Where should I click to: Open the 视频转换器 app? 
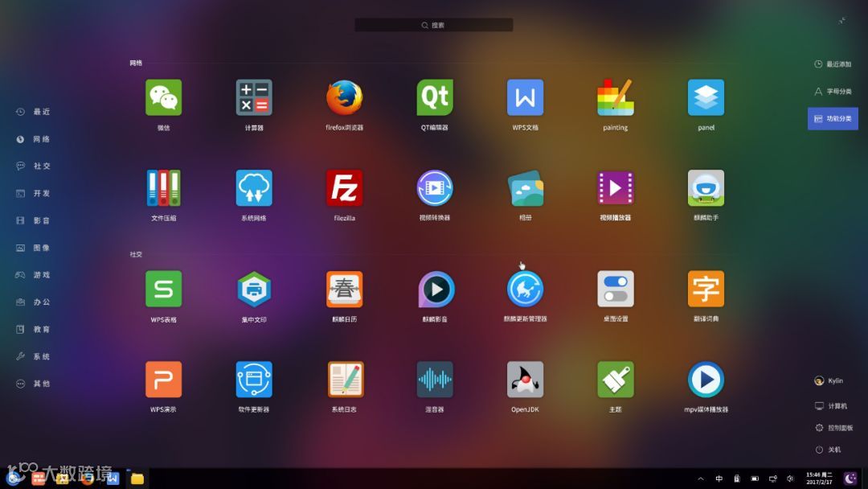435,187
